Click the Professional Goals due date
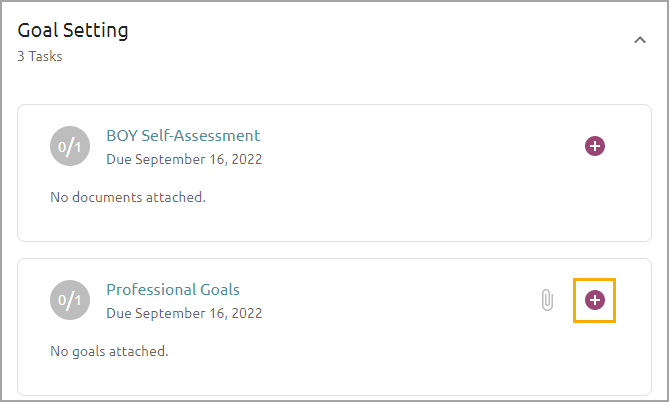 point(184,313)
